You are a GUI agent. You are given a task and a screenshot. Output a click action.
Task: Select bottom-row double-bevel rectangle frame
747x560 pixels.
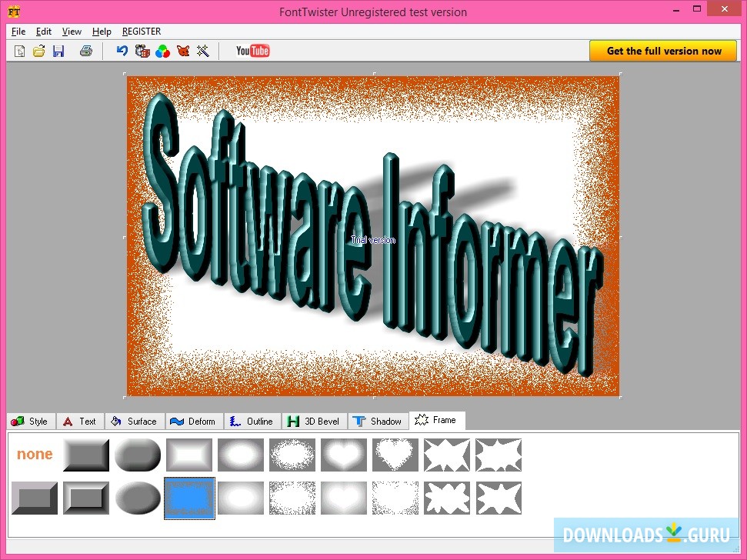[86, 498]
